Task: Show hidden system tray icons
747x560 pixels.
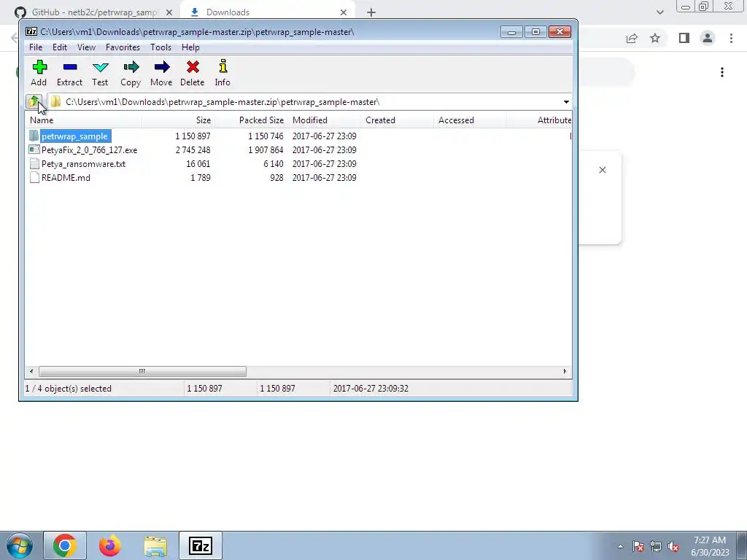Action: 620,547
